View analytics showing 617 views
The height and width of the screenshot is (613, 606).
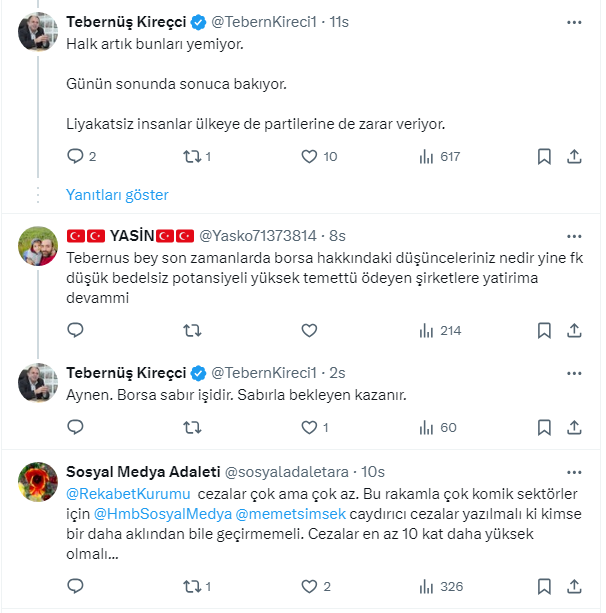pyautogui.click(x=426, y=156)
